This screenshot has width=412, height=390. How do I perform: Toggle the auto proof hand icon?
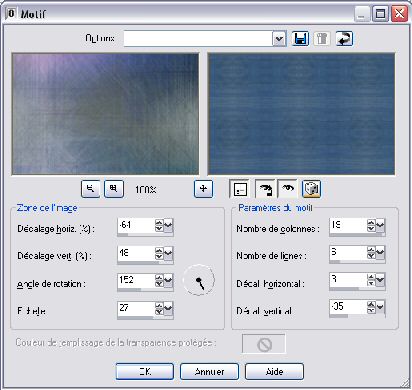click(x=265, y=189)
